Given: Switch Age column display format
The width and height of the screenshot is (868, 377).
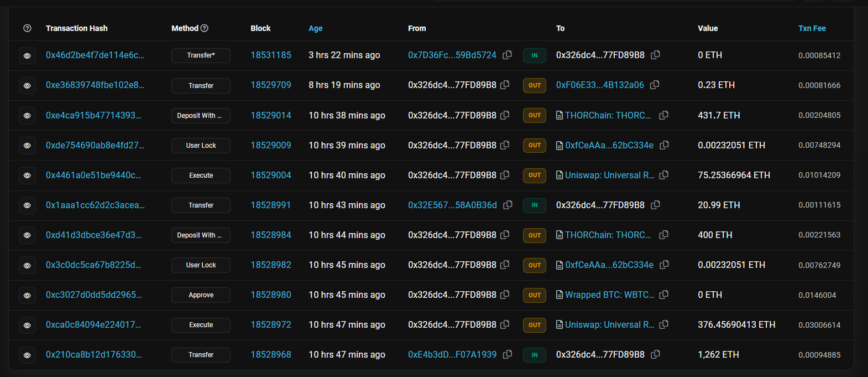Looking at the screenshot, I should pos(315,28).
